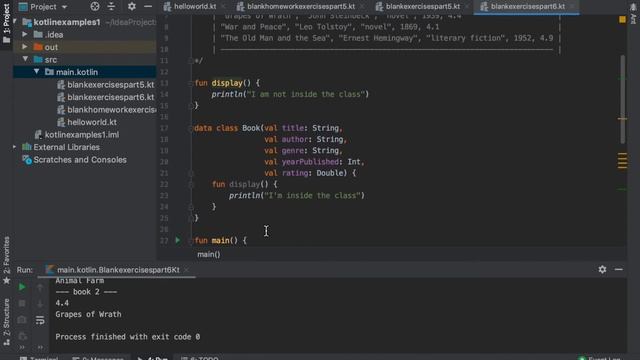Expand the .idea folder

pyautogui.click(x=25, y=35)
